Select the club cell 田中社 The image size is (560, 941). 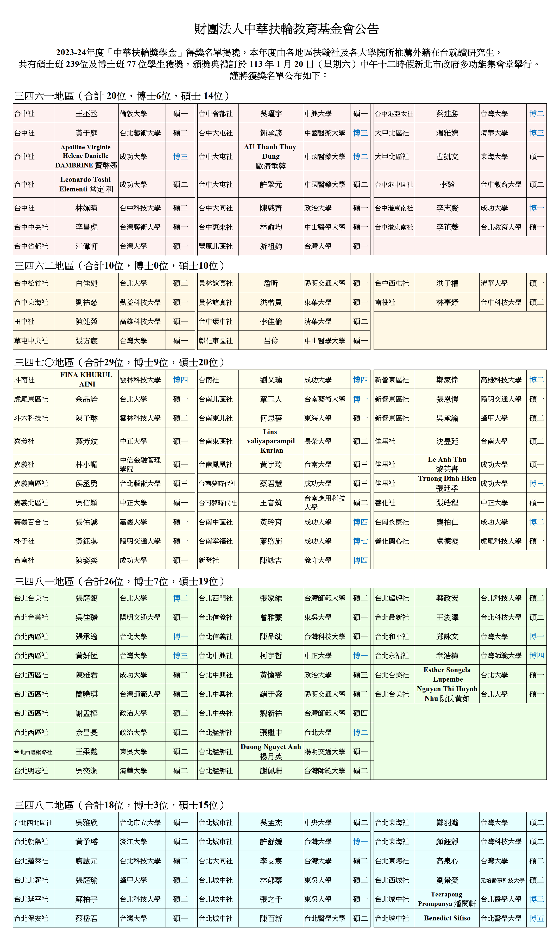pos(33,321)
